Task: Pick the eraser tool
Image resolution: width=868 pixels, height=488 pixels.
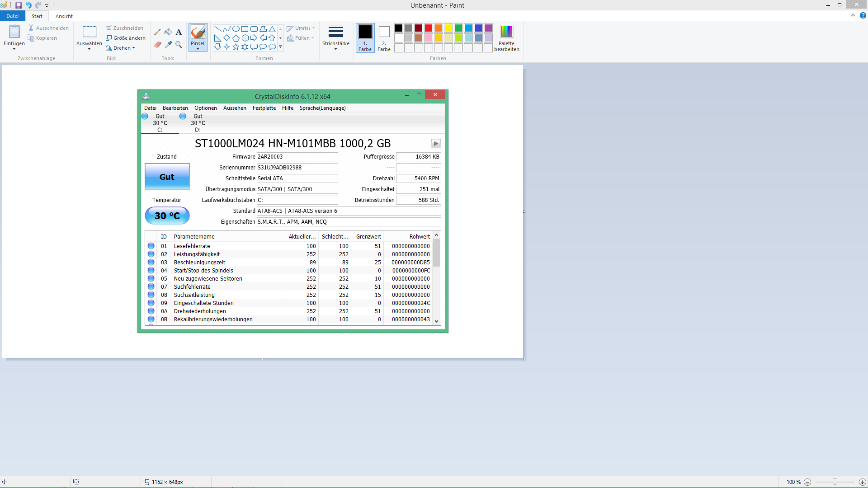Action: tap(157, 45)
